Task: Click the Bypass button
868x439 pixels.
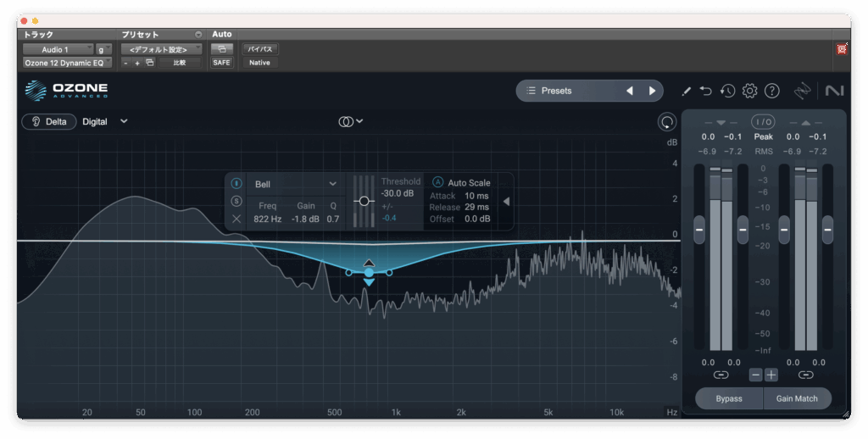Action: [728, 398]
